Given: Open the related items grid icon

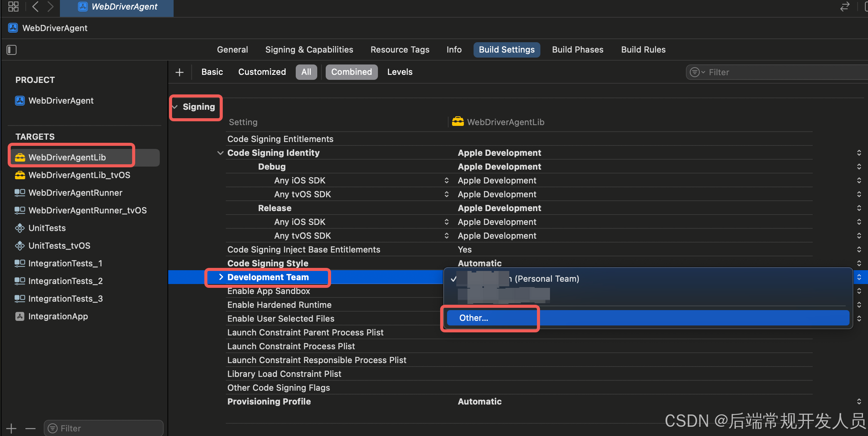Looking at the screenshot, I should 13,6.
